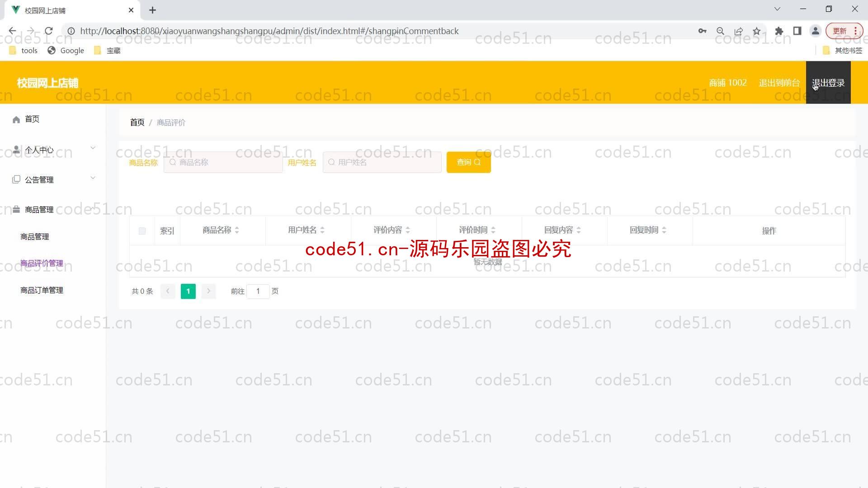Go to the previous page arrow
This screenshot has width=868, height=488.
(168, 291)
